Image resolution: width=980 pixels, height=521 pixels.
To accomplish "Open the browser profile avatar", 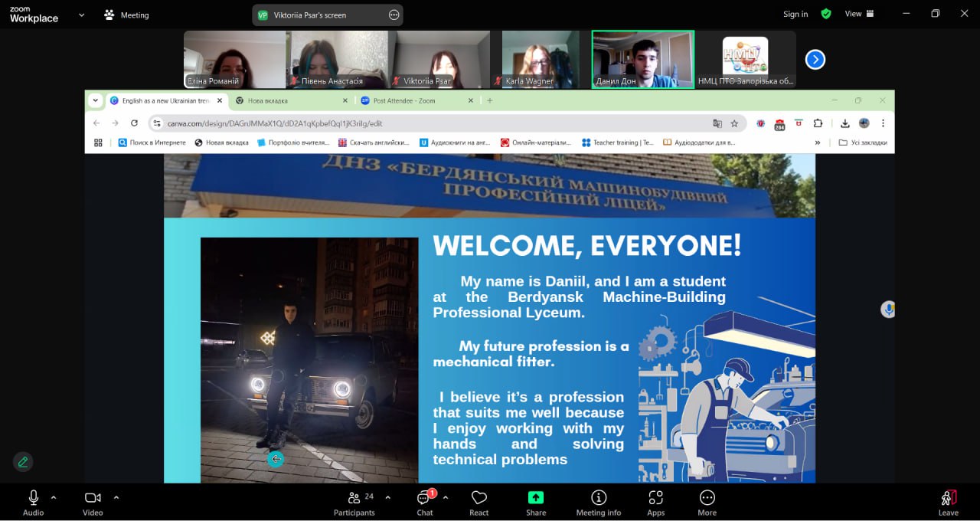I will [864, 123].
